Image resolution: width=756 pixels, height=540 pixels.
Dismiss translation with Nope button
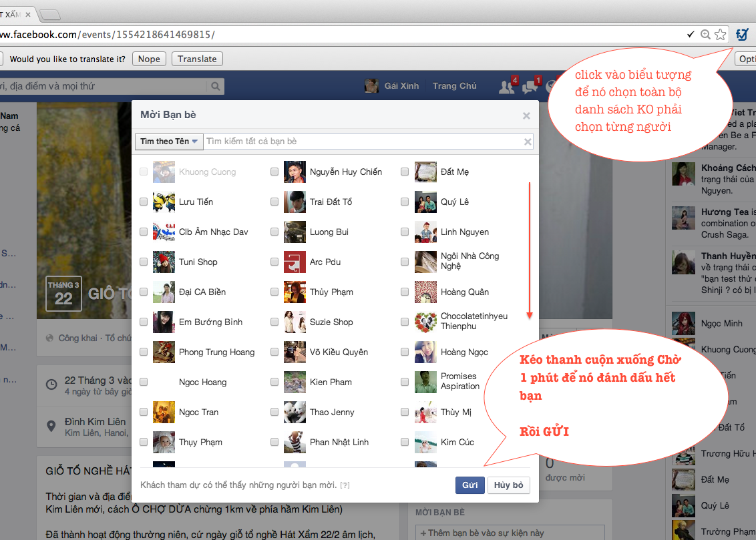tap(149, 59)
